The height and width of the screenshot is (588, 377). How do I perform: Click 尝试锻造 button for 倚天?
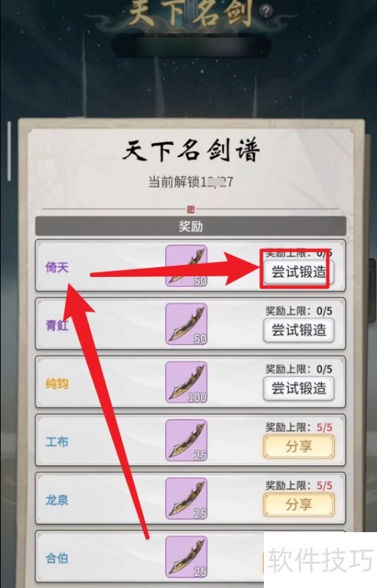[299, 272]
